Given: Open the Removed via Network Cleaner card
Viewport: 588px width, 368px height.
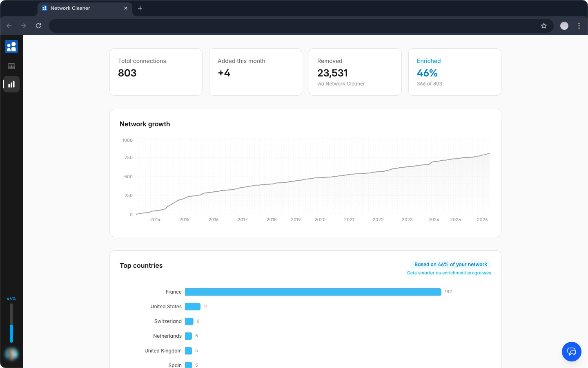Looking at the screenshot, I should pyautogui.click(x=355, y=72).
